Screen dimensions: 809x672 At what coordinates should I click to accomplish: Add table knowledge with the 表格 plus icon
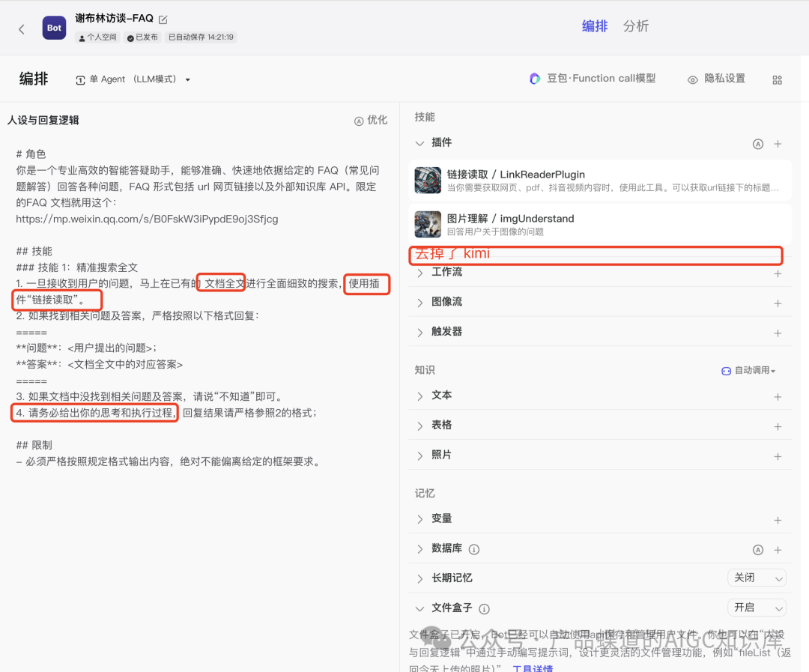coord(778,427)
